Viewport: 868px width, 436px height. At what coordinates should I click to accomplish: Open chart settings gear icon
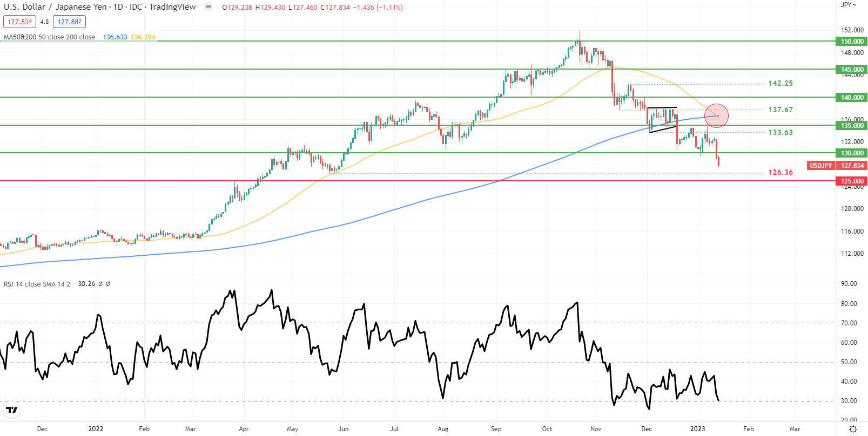point(853,429)
